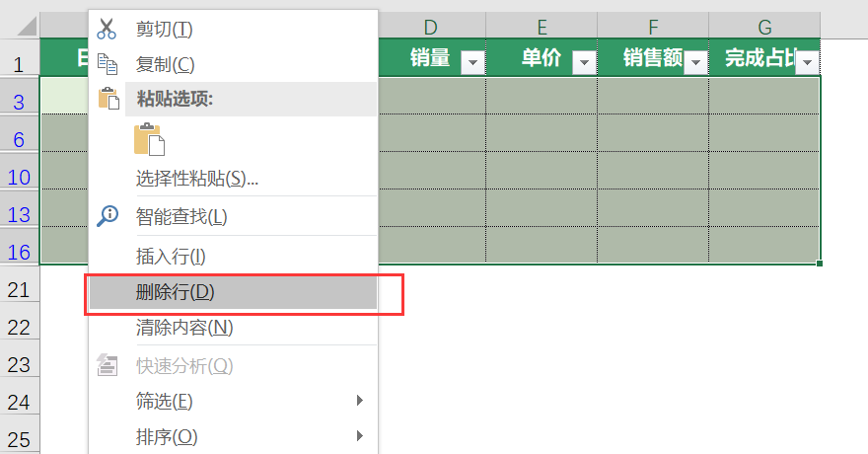Click the selection fill handle corner
Viewport: 868px width, 454px height.
[x=820, y=264]
